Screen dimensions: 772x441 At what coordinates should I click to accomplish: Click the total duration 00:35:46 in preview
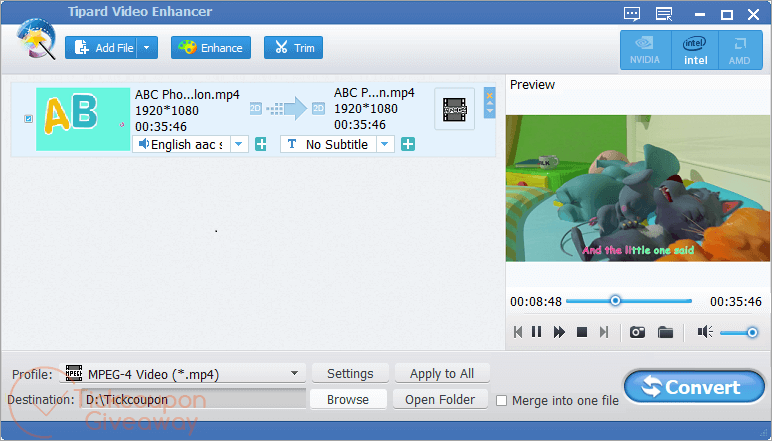point(736,301)
